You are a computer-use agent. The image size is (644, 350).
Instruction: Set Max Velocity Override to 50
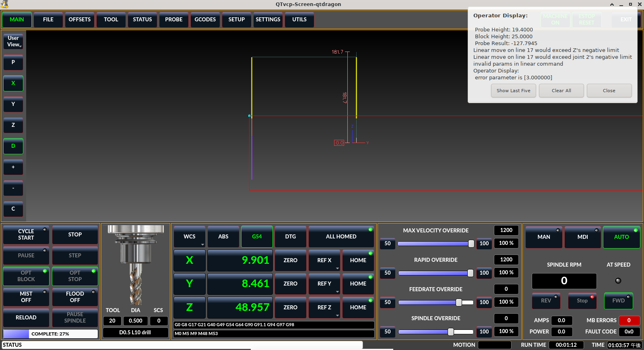(x=388, y=244)
